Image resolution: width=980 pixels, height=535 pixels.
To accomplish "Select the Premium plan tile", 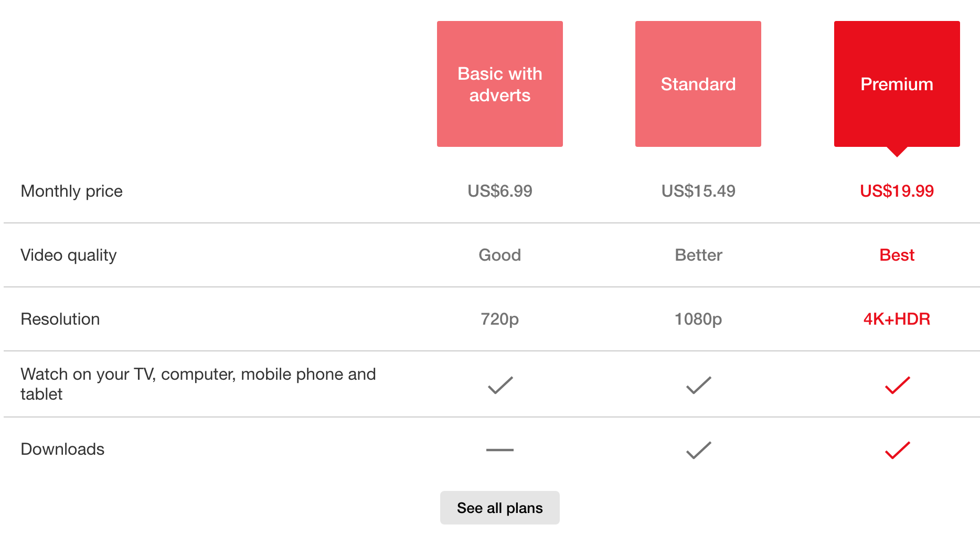I will 897,84.
